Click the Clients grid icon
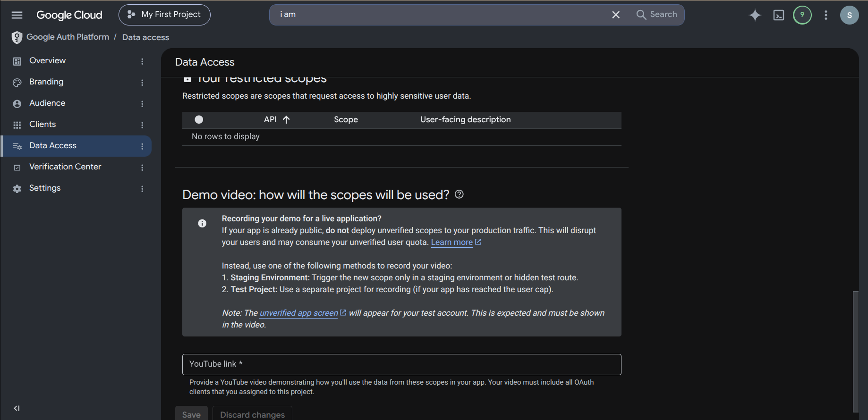The width and height of the screenshot is (868, 420). (17, 125)
